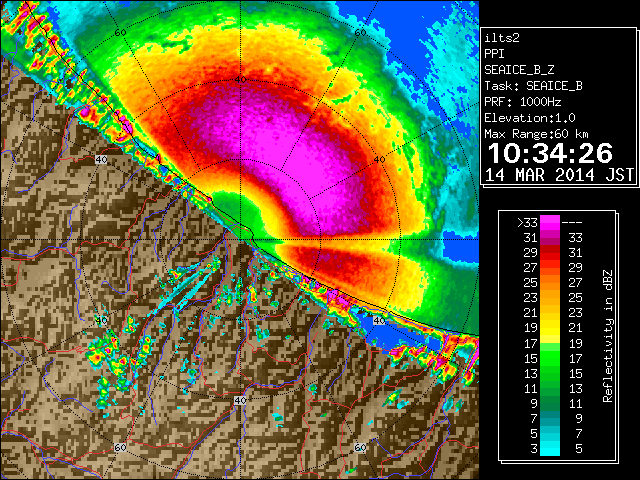
Task: Click the "PRF: 1000Hz" entry
Action: (x=523, y=102)
